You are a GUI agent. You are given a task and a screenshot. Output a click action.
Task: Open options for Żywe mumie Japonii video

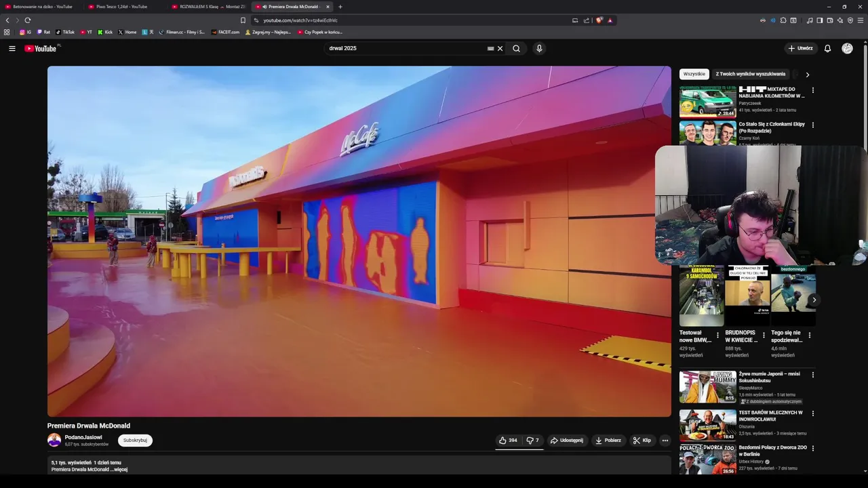[x=813, y=375]
